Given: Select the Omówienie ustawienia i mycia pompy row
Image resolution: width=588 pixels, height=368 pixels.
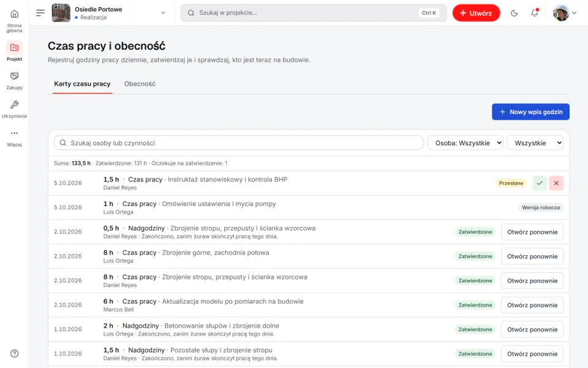Looking at the screenshot, I should (308, 207).
